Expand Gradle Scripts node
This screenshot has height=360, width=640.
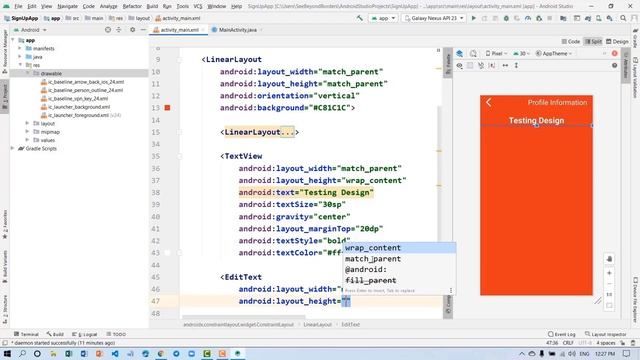click(x=13, y=149)
